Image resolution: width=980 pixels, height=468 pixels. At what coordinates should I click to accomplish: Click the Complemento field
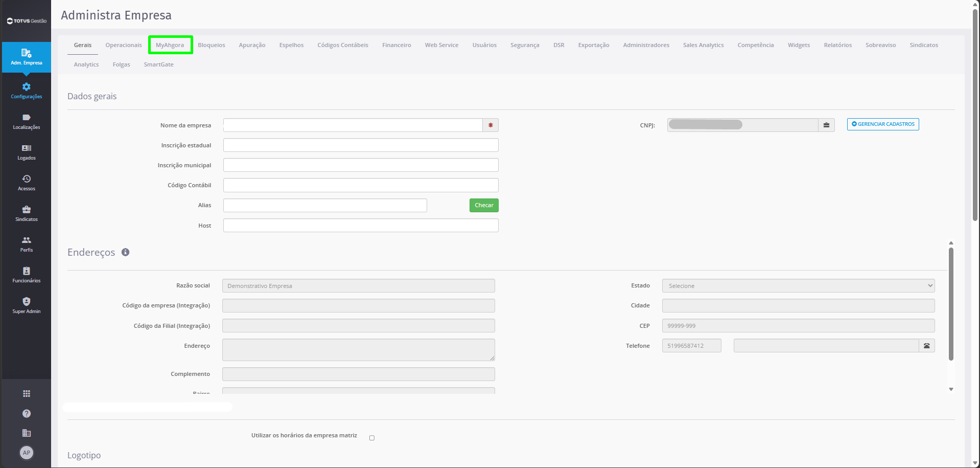tap(359, 374)
